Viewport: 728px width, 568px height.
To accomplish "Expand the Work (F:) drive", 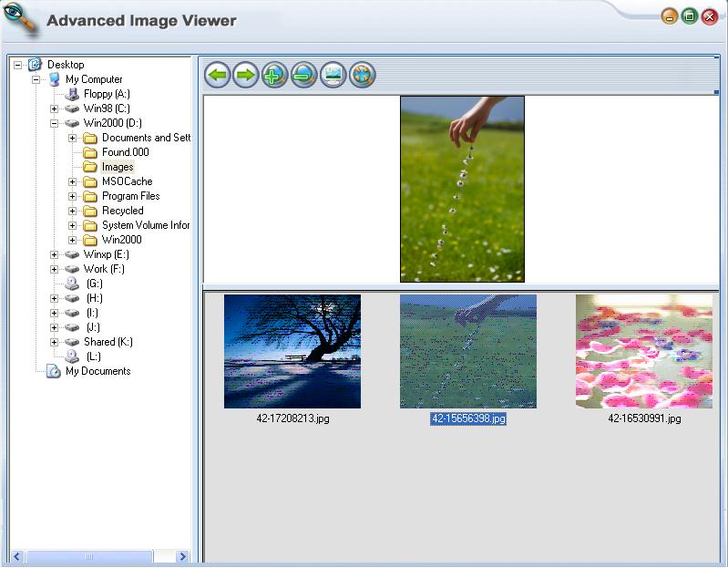I will (55, 269).
